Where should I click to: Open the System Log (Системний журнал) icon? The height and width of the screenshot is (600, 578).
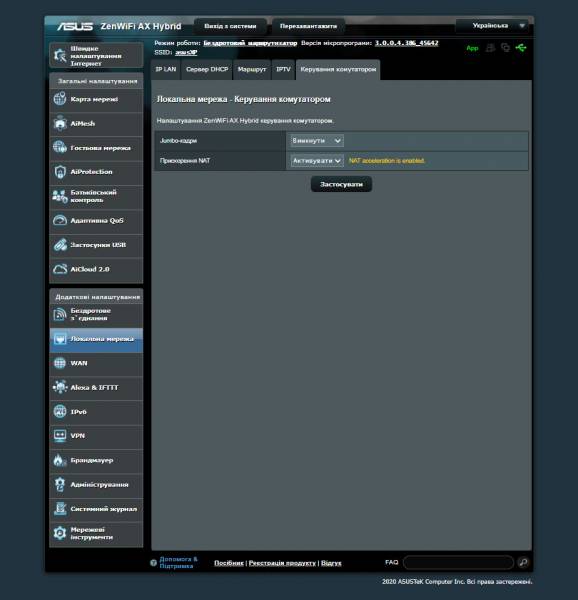tap(60, 509)
